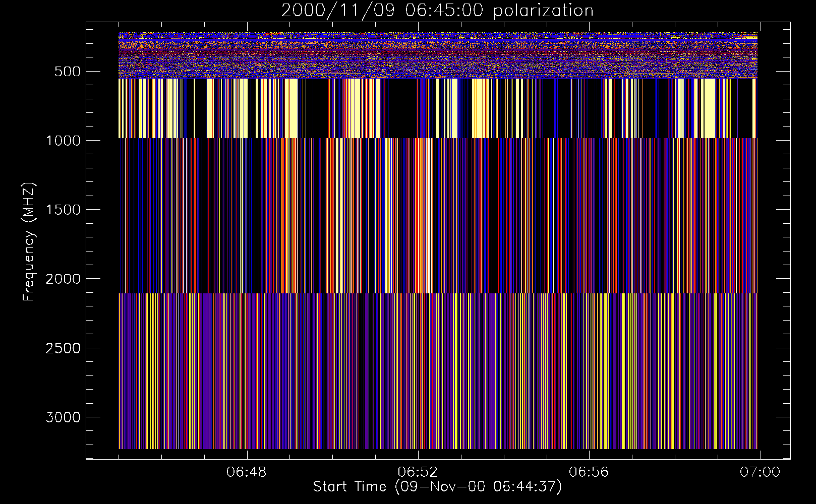Click the 1000 frequency tick label
The height and width of the screenshot is (504, 816).
[x=63, y=141]
